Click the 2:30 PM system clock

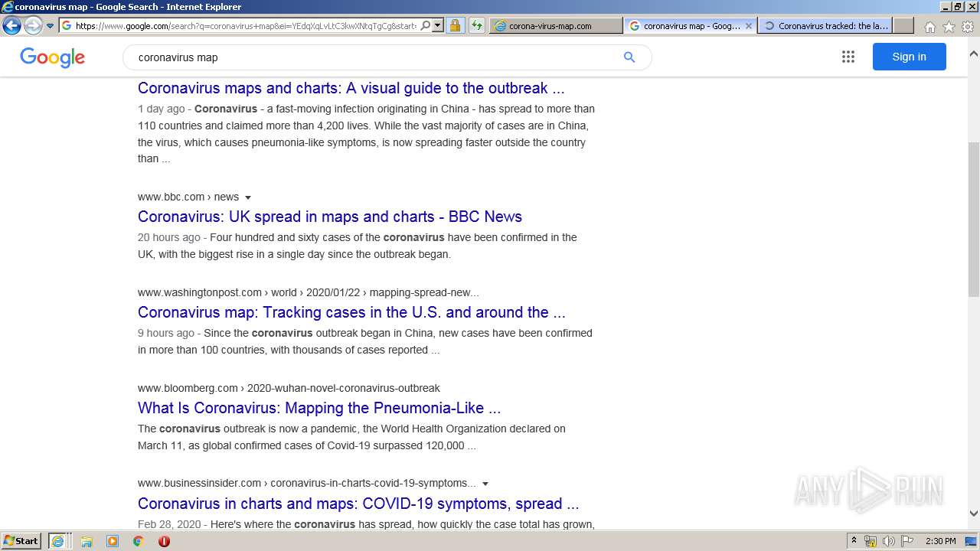[x=941, y=541]
